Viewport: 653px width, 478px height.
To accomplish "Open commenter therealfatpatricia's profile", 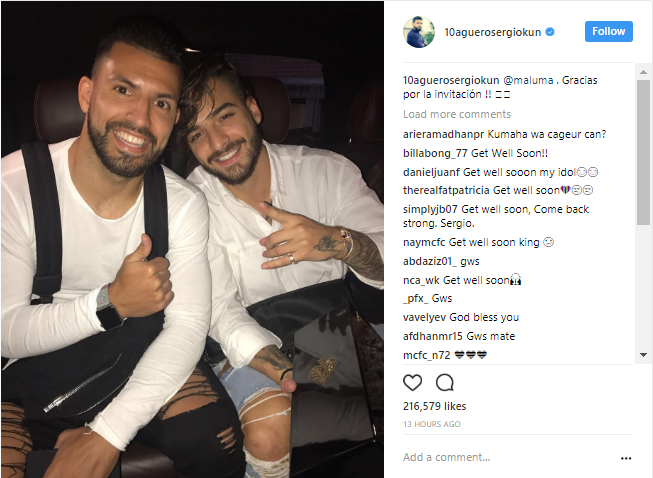I will [x=446, y=190].
